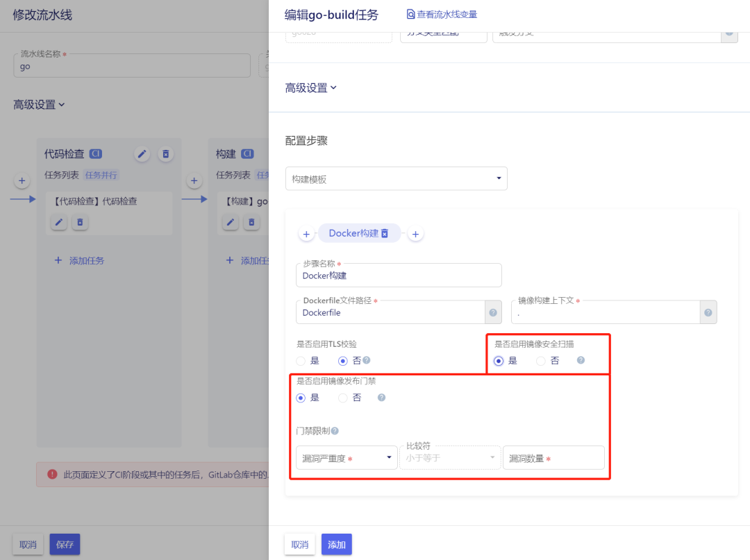
Task: Click the trash icon beside 代码检查 stage title
Action: click(x=165, y=153)
